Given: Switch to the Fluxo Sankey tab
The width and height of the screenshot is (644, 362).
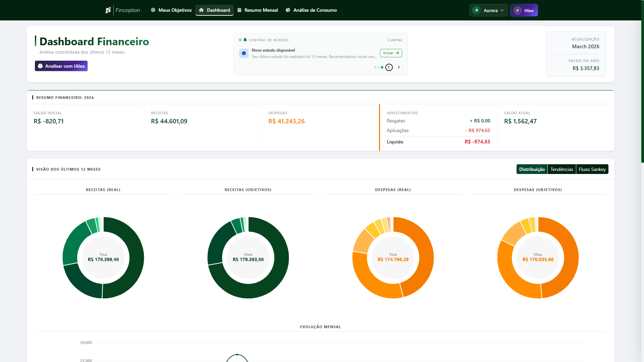Looking at the screenshot, I should click(592, 169).
